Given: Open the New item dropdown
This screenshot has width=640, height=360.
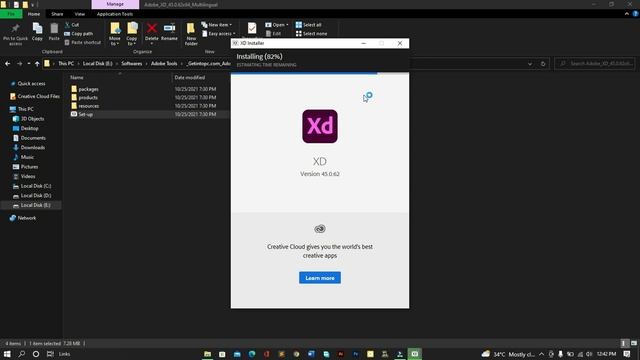Looking at the screenshot, I should pyautogui.click(x=216, y=25).
